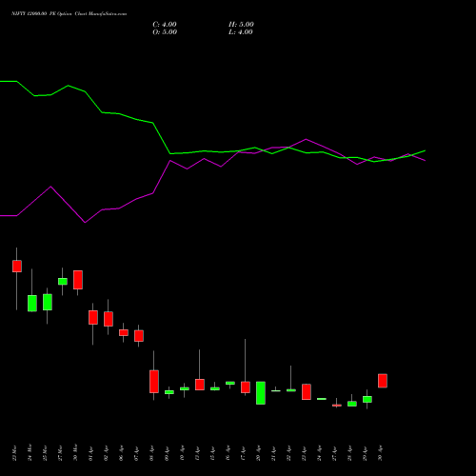Click the chart title text at top left
The width and height of the screenshot is (476, 476).
tap(69, 14)
